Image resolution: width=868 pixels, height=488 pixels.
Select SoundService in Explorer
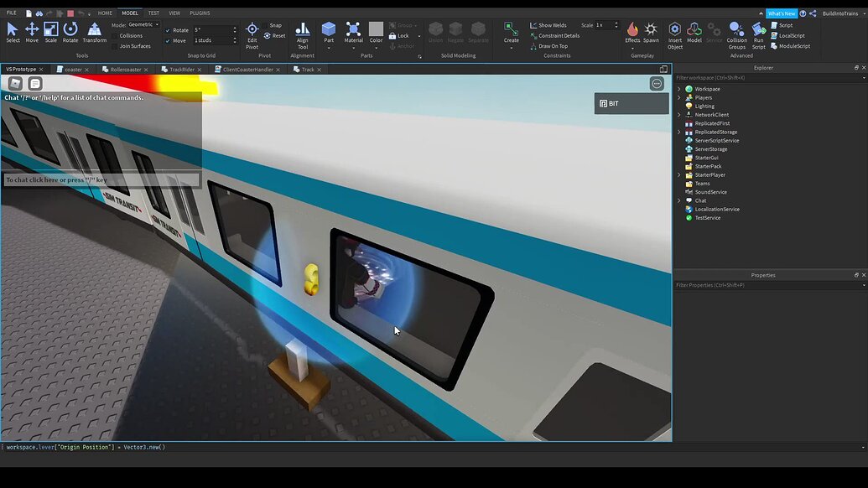point(710,192)
